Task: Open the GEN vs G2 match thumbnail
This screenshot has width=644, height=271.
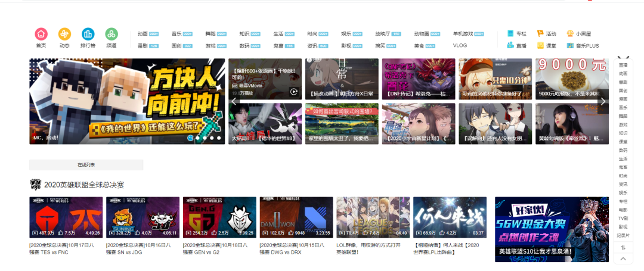Action: tap(219, 217)
